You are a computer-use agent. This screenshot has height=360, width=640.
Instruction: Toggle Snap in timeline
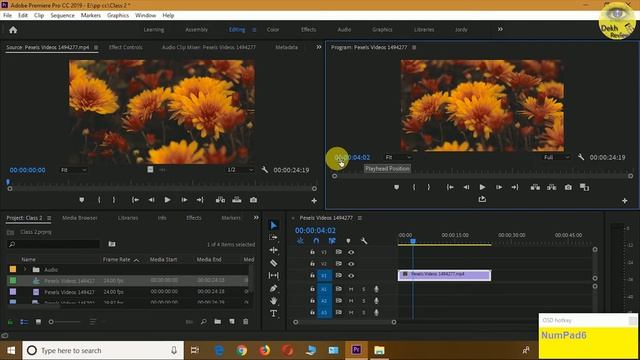(x=316, y=241)
